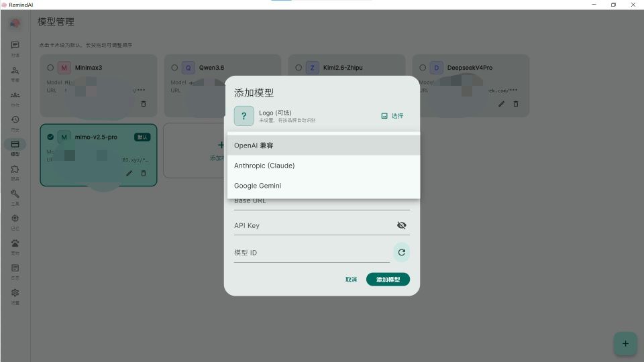Confirm with the 添加模型 button

click(x=388, y=280)
